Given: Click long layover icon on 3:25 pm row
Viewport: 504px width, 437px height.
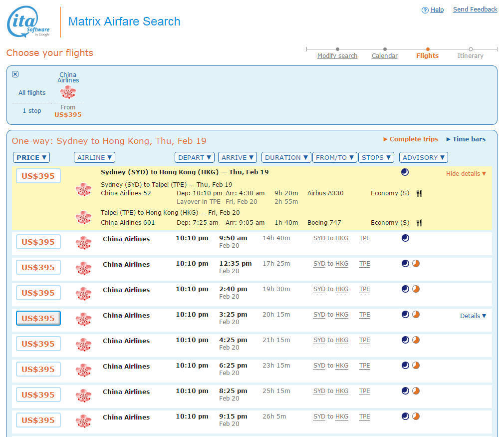Looking at the screenshot, I should pyautogui.click(x=416, y=315).
